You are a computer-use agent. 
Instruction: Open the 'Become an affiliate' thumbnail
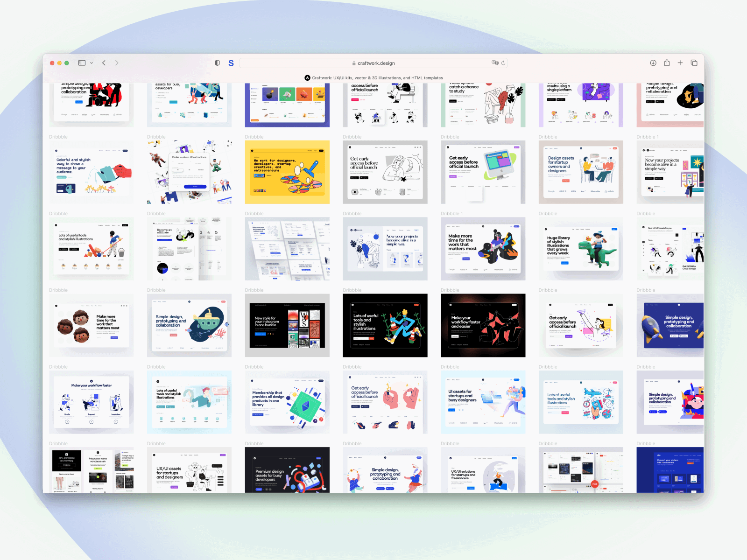[x=189, y=249]
